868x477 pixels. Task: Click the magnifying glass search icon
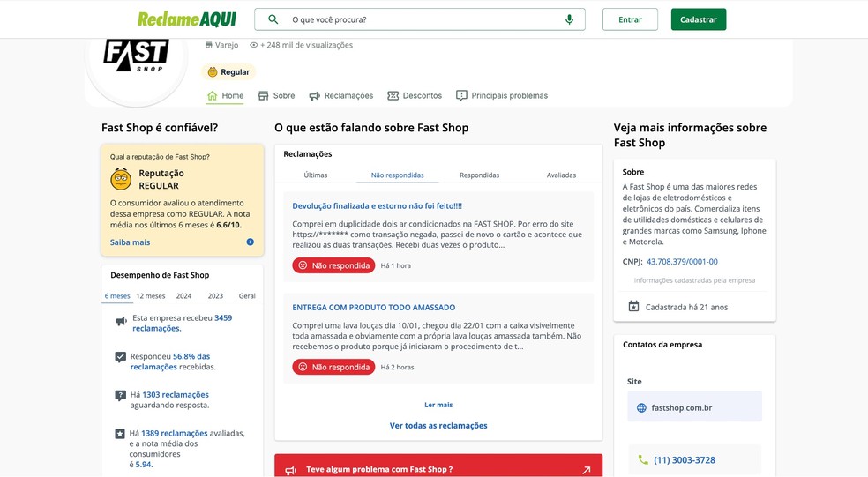[273, 19]
